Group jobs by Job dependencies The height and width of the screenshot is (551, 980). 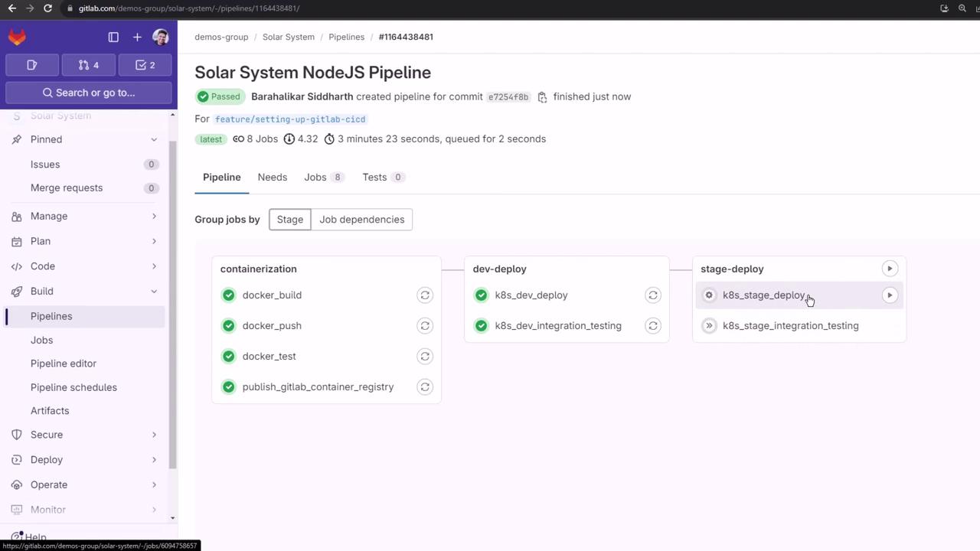(x=361, y=220)
